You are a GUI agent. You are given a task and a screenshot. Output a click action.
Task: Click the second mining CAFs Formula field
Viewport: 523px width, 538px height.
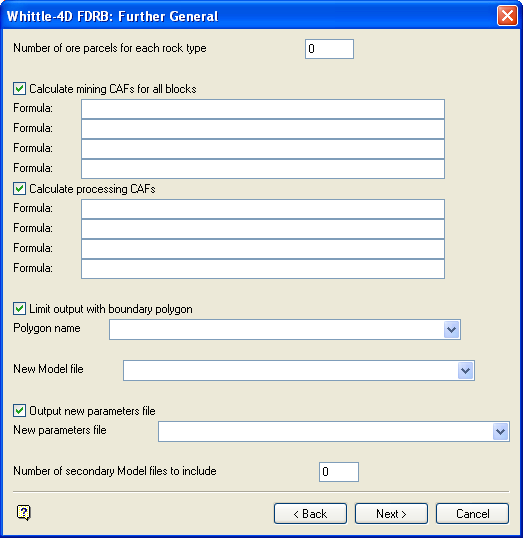point(263,129)
